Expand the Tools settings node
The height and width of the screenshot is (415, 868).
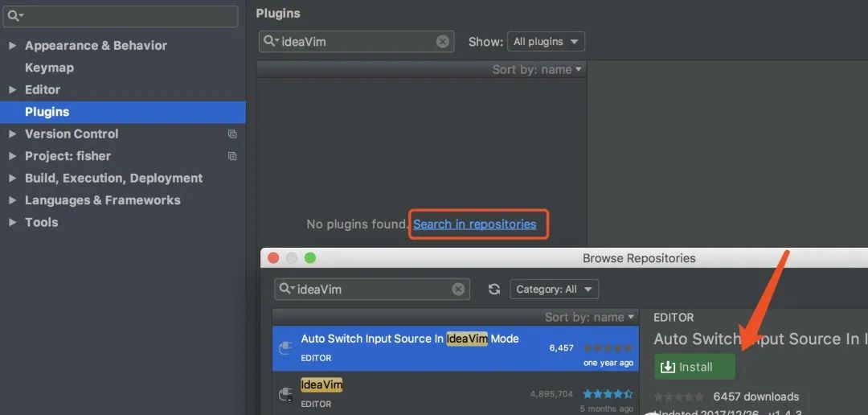click(x=12, y=223)
